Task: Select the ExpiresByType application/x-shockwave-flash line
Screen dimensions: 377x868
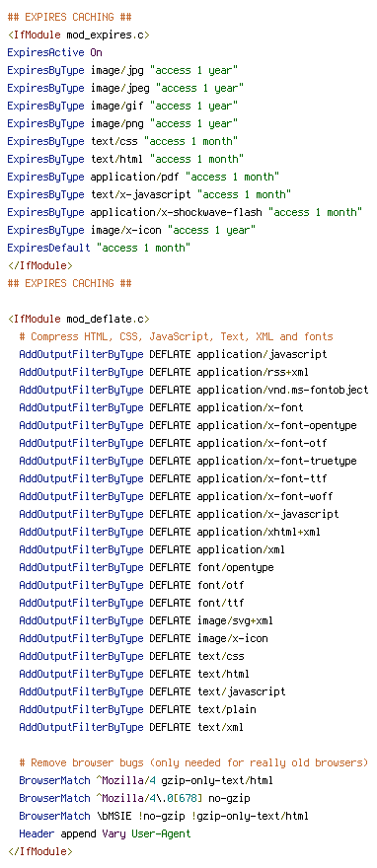Action: (x=185, y=212)
